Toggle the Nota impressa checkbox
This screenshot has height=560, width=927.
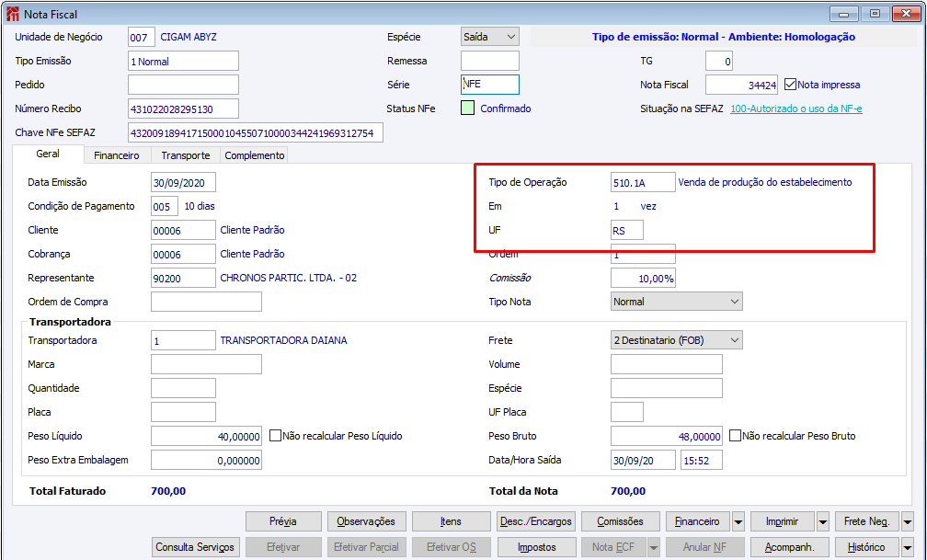click(x=791, y=85)
